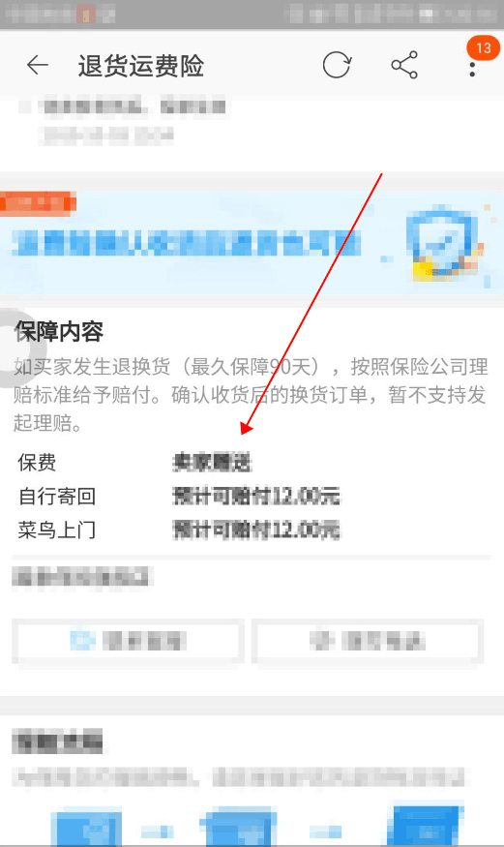Refresh the 退货运费险 page

[x=337, y=66]
